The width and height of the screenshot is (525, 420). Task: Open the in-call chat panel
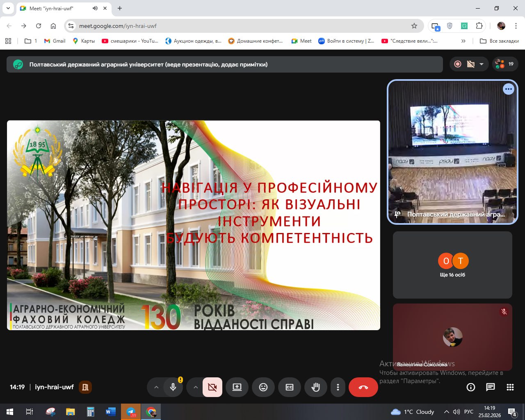[x=490, y=387]
